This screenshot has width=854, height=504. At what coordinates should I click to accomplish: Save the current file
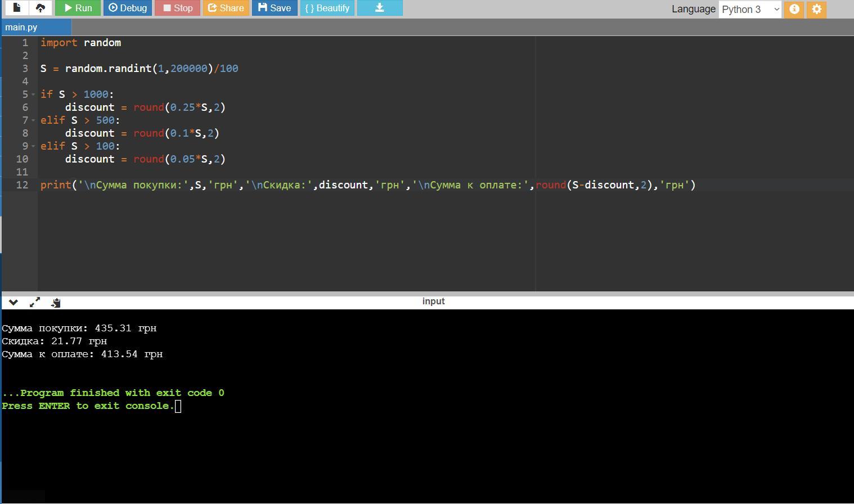pos(275,8)
